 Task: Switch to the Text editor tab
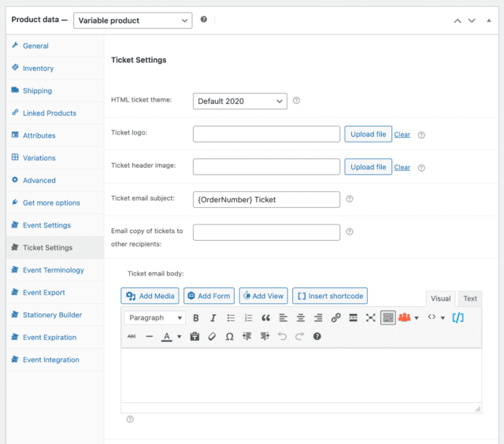tap(469, 298)
